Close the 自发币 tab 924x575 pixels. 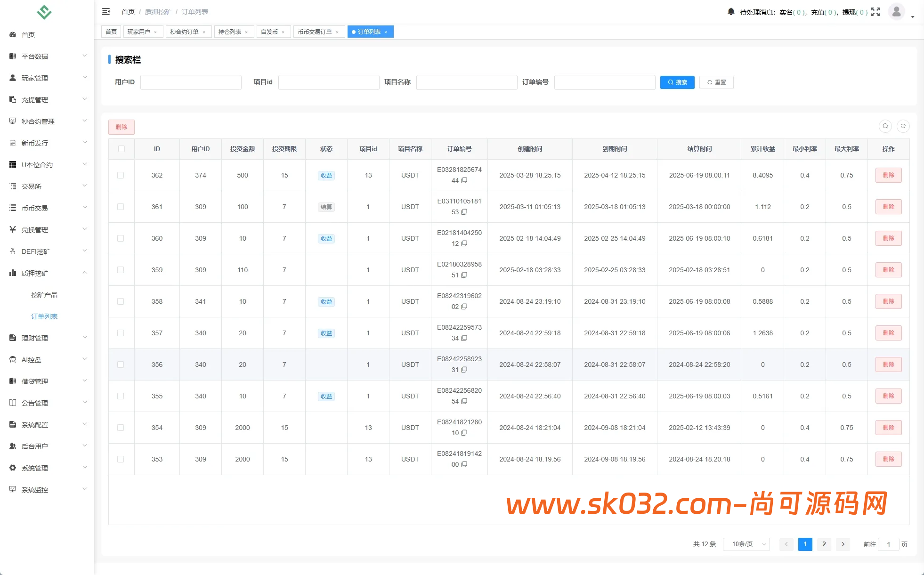coord(283,32)
